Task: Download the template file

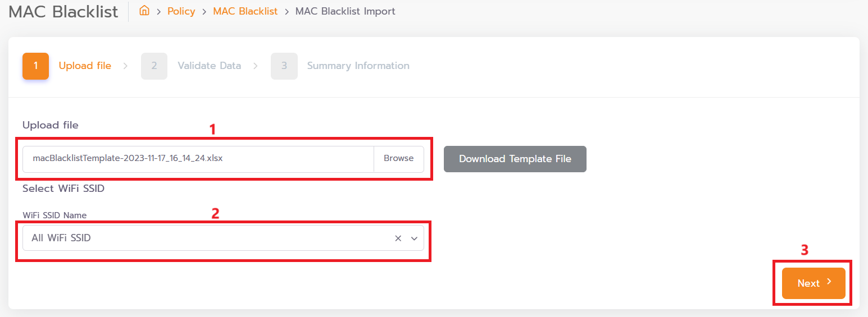Action: coord(515,159)
